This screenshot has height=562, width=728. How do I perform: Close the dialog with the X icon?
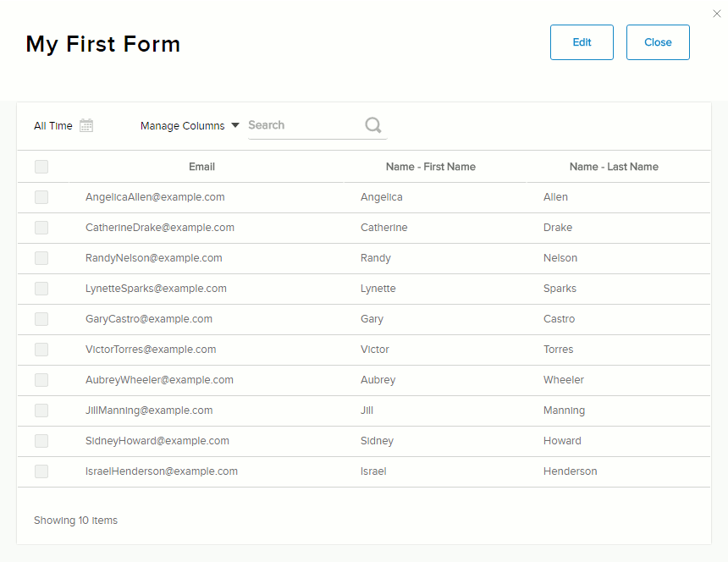click(717, 14)
